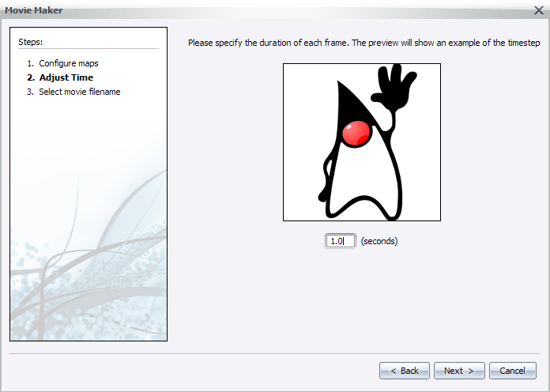Click the frame duration instruction text

(364, 43)
